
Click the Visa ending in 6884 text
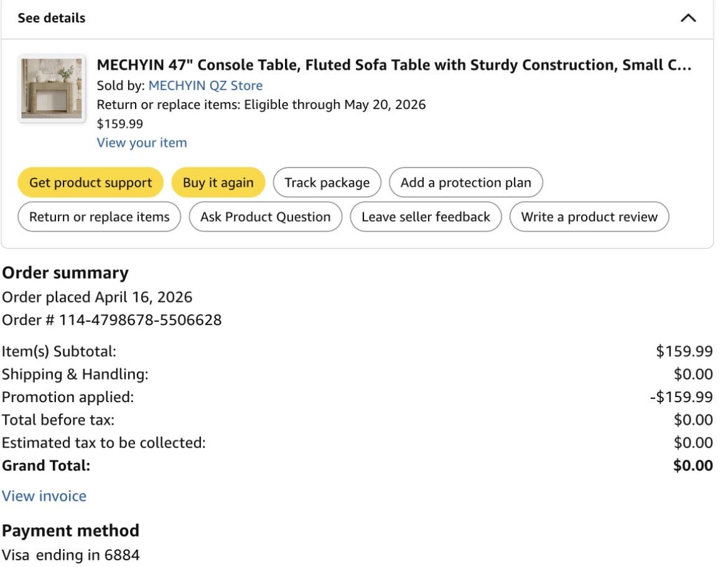click(70, 554)
